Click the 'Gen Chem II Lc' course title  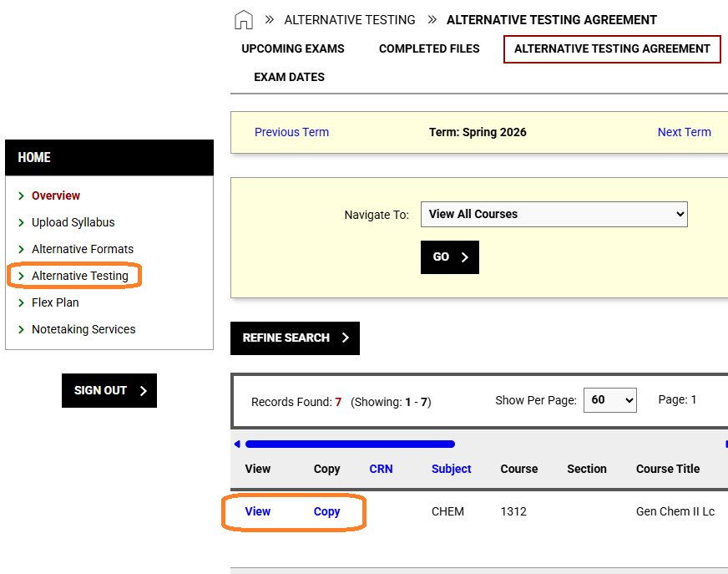point(675,511)
